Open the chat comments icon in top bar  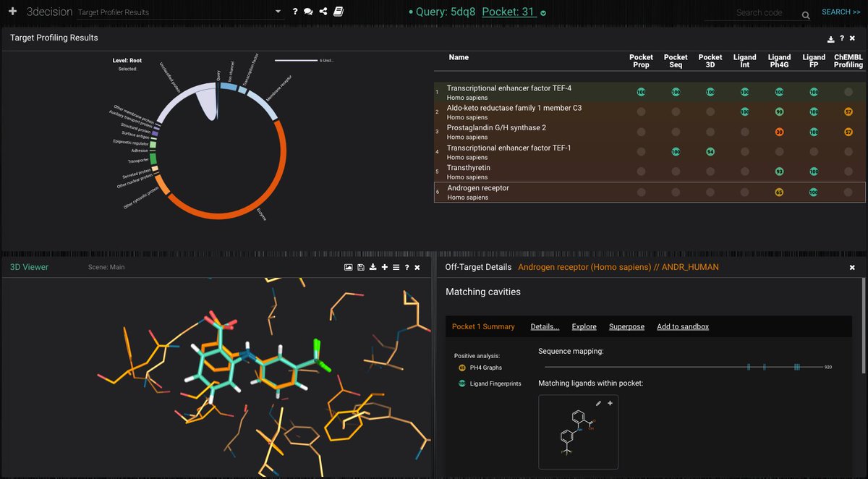click(308, 12)
